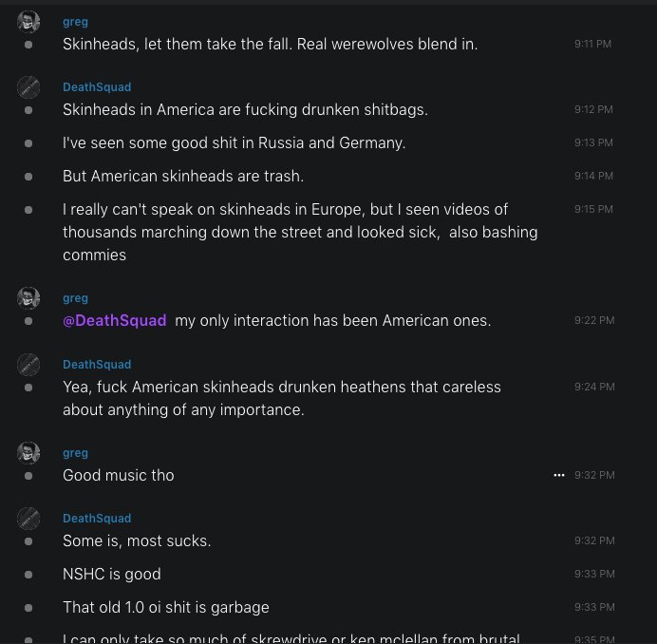Click greg's avatar above "Good music tho"

tap(28, 453)
